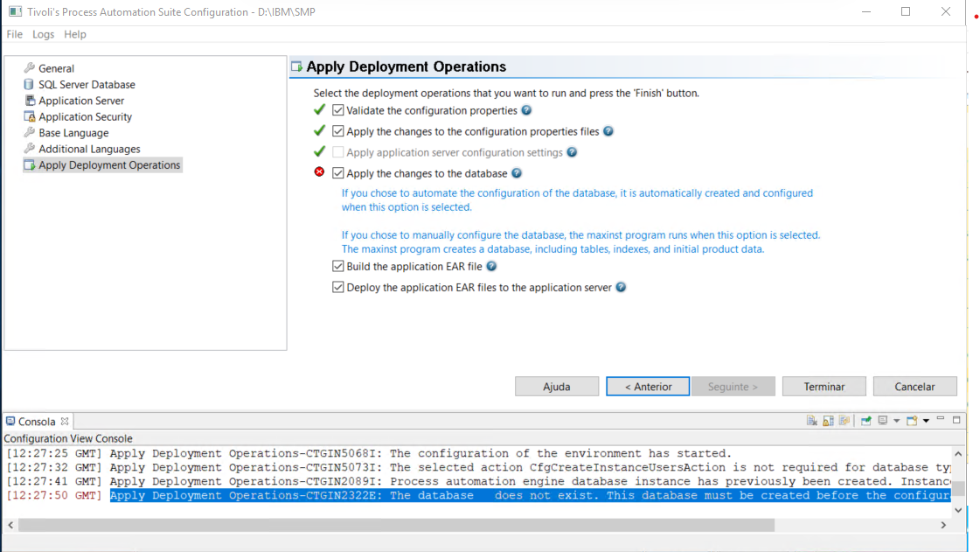Click the Application Server icon in the sidebar

click(30, 100)
